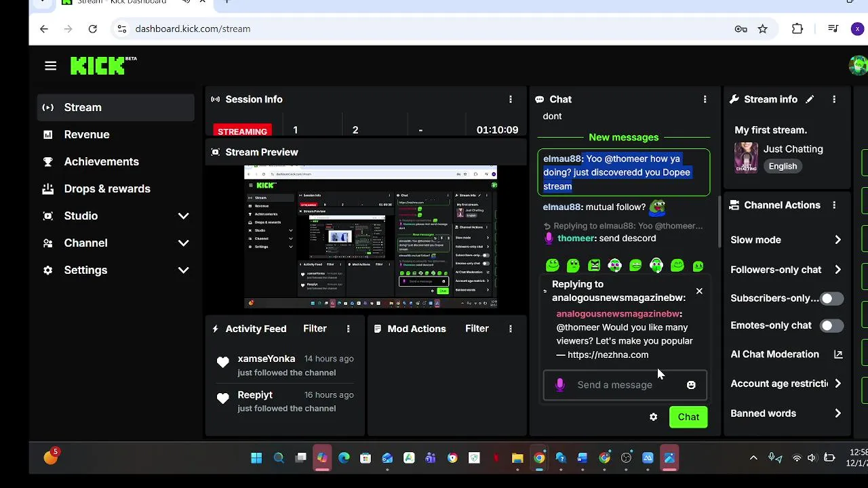Open Followers-only chat options arrow
Image resolution: width=868 pixels, height=488 pixels.
(x=838, y=270)
